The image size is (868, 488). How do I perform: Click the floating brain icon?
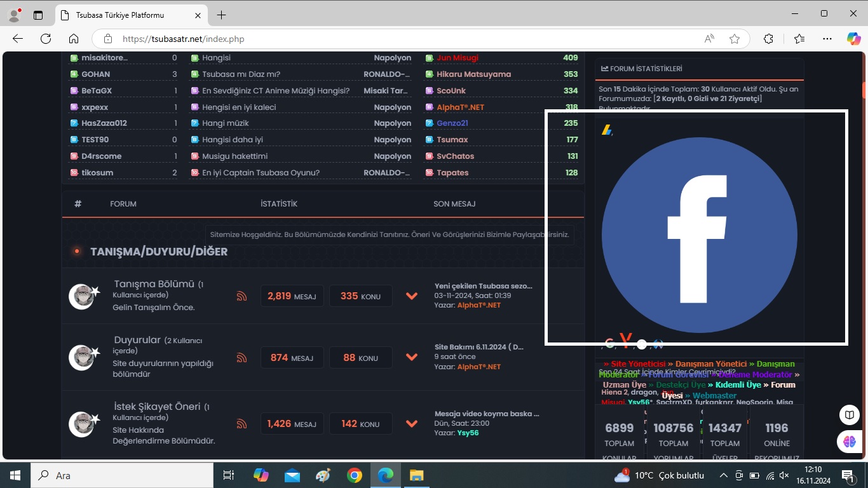tap(850, 442)
